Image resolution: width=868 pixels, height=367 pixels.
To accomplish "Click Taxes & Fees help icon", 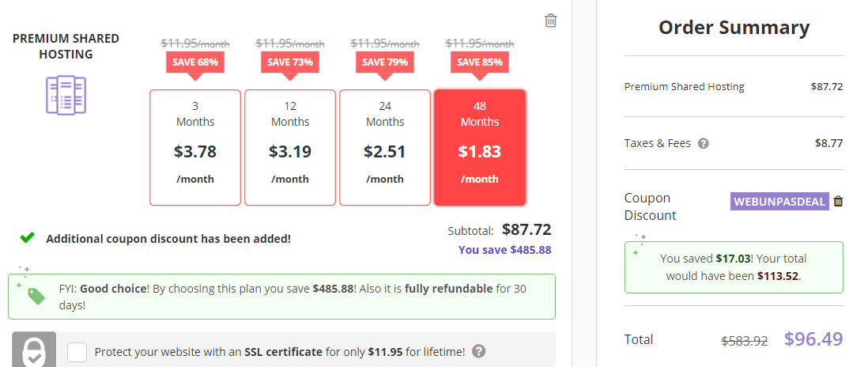I will coord(703,144).
